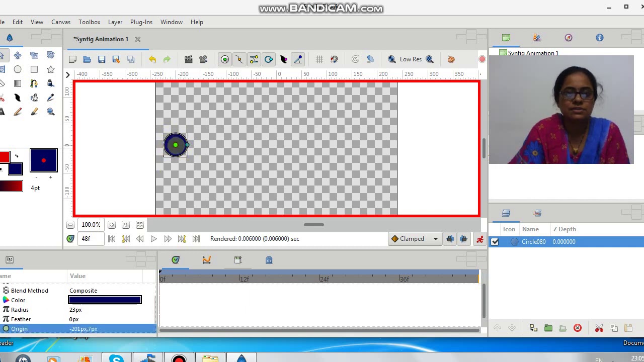Save the animation file

[x=102, y=59]
